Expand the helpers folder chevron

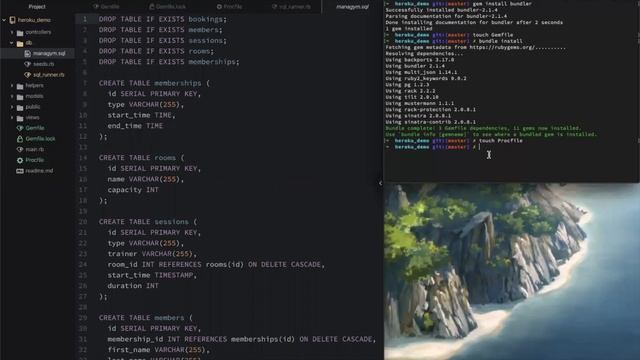click(x=12, y=86)
